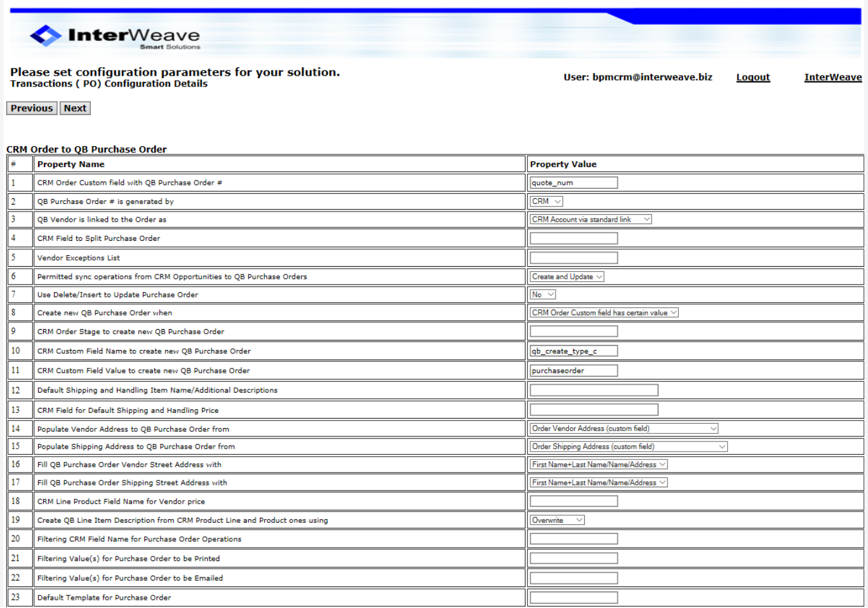Image resolution: width=868 pixels, height=608 pixels.
Task: Expand the Populate Vendor Address dropdown
Action: pos(624,428)
